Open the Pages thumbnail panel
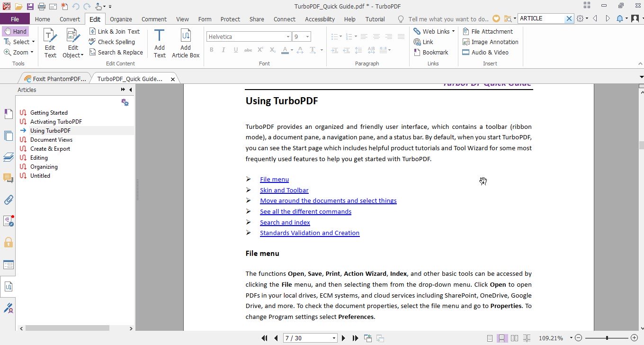The width and height of the screenshot is (644, 345). coord(8,136)
